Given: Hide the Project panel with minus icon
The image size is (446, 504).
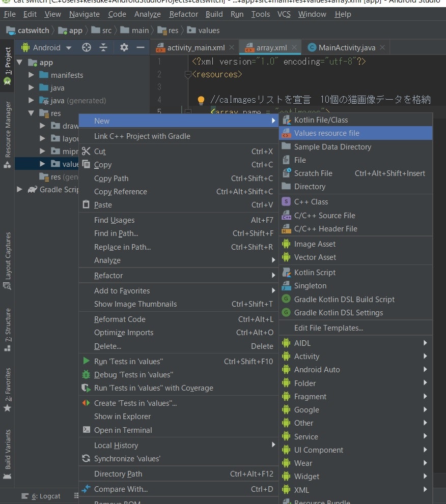Looking at the screenshot, I should (x=141, y=48).
